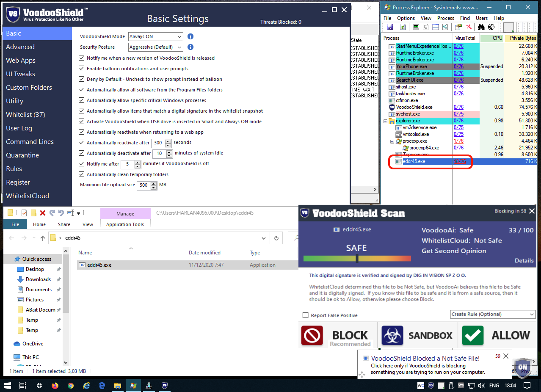Open the Explorer address bar history dropdown
The width and height of the screenshot is (541, 392).
(265, 238)
